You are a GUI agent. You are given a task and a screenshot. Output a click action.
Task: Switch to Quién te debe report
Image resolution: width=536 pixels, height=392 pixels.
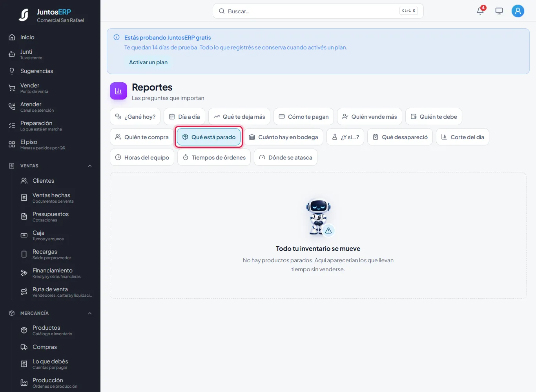click(434, 116)
